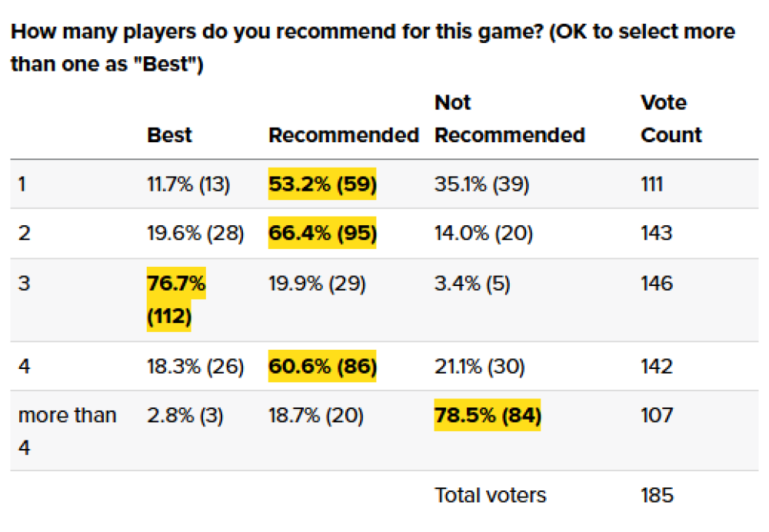Click the "Recommended" column header

[343, 135]
